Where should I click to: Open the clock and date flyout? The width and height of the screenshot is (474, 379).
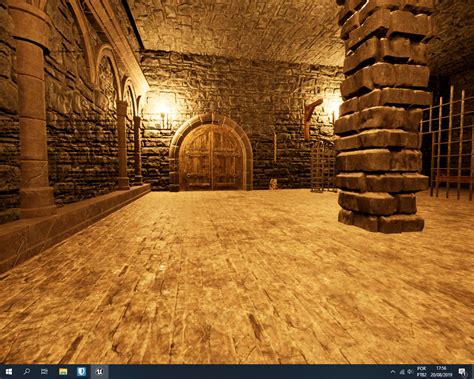point(441,372)
